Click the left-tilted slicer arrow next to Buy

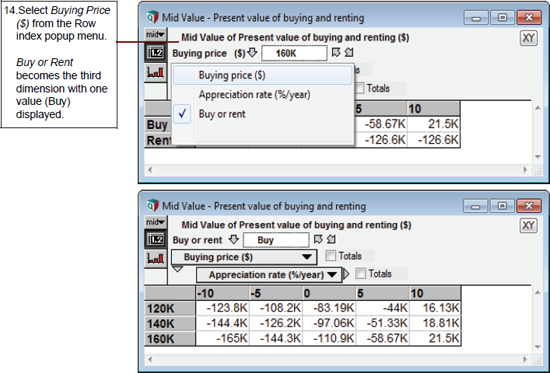(318, 240)
